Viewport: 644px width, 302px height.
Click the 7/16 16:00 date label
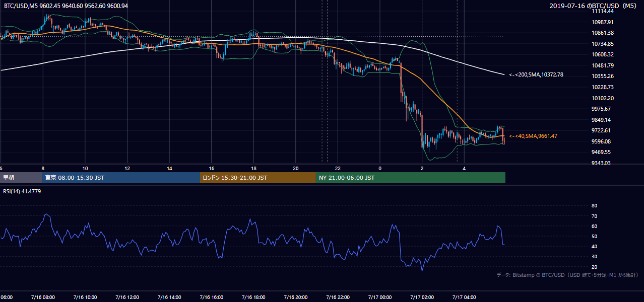212,297
